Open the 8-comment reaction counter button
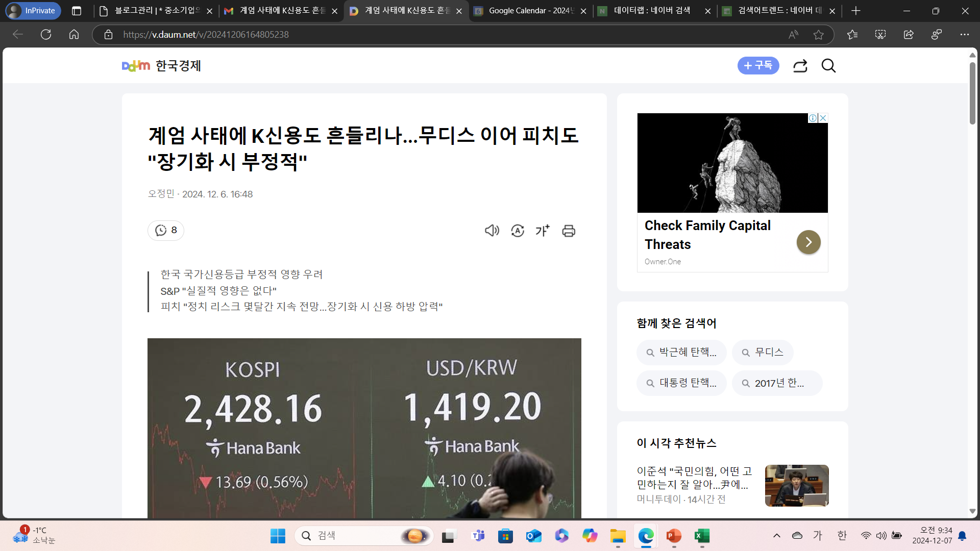980x551 pixels. [x=166, y=231]
